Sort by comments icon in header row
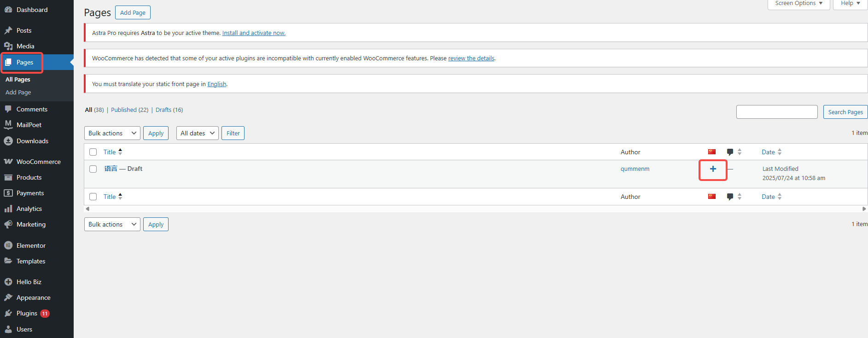This screenshot has width=868, height=338. 734,152
